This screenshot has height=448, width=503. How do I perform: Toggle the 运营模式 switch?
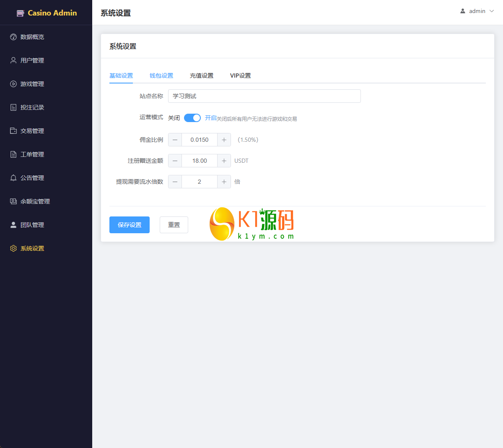coord(192,118)
